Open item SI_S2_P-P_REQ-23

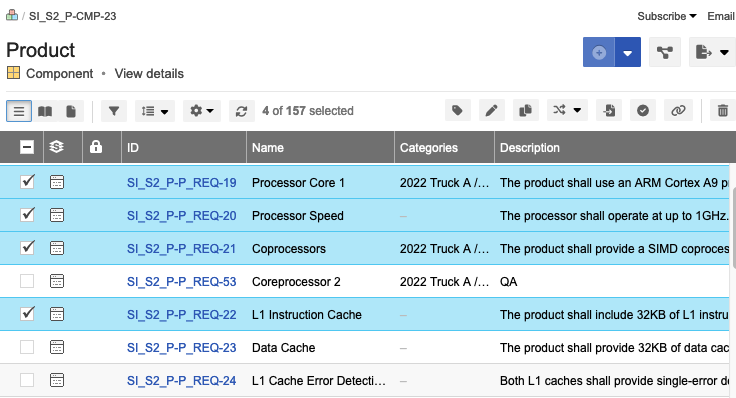tap(182, 348)
